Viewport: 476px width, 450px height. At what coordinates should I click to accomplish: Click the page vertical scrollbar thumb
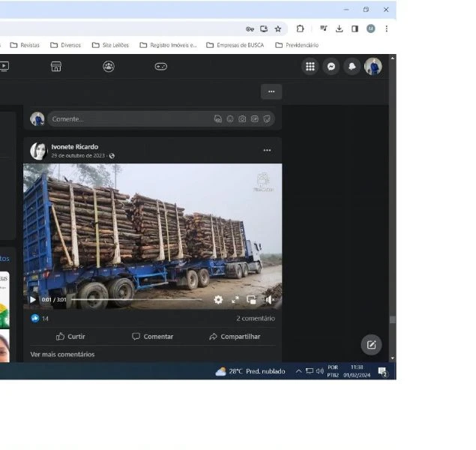[393, 320]
